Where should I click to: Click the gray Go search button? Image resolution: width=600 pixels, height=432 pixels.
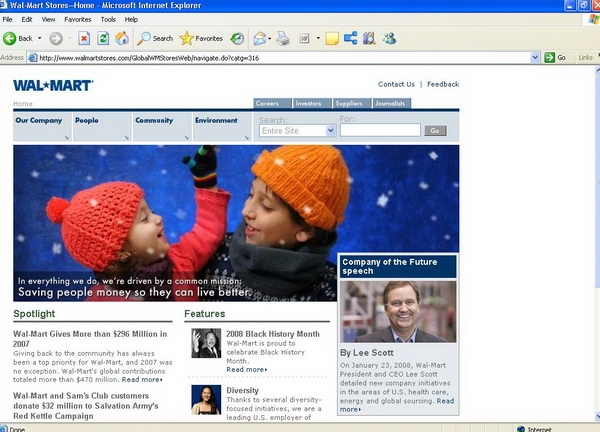435,131
